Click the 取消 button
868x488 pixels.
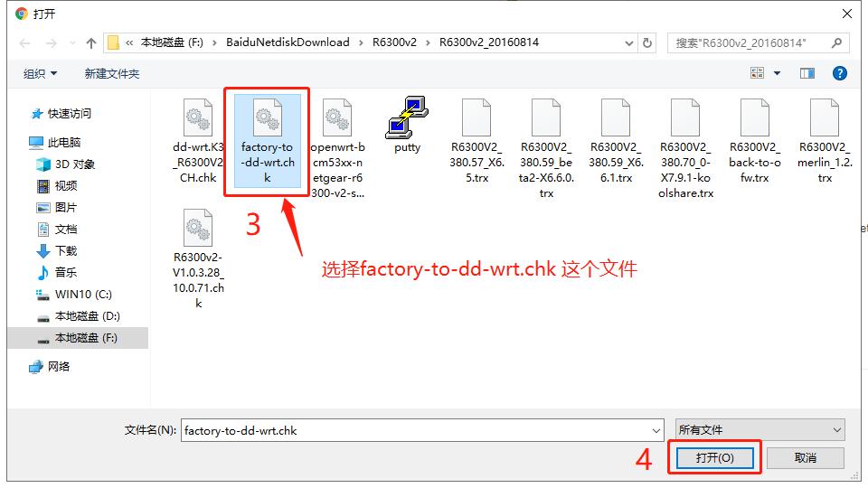pos(806,457)
